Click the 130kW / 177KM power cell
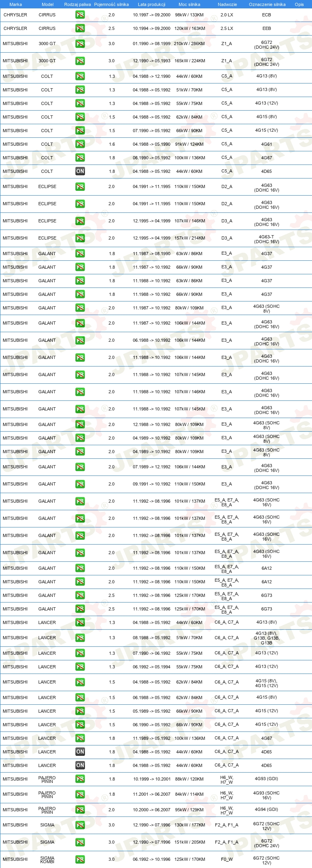Viewport: 312px width, 868px height. click(x=190, y=825)
